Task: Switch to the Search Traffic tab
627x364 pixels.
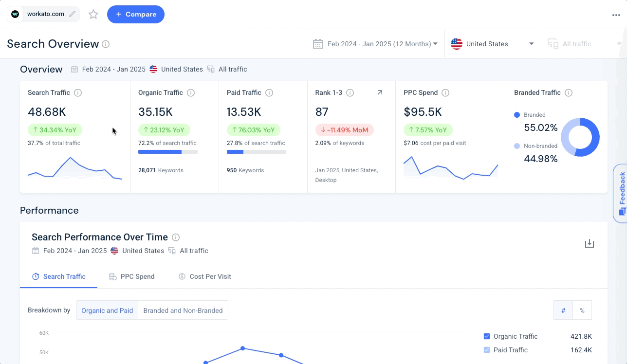Action: click(58, 276)
